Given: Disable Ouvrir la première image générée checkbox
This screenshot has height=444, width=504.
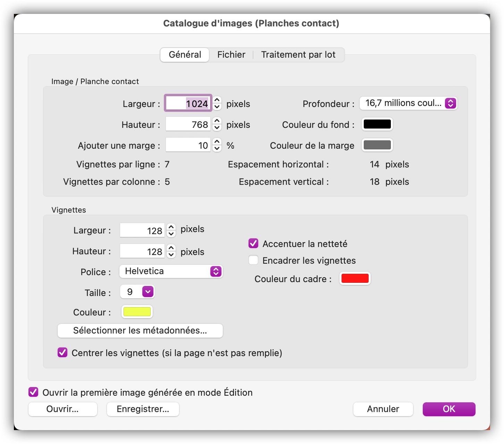Looking at the screenshot, I should 33,392.
